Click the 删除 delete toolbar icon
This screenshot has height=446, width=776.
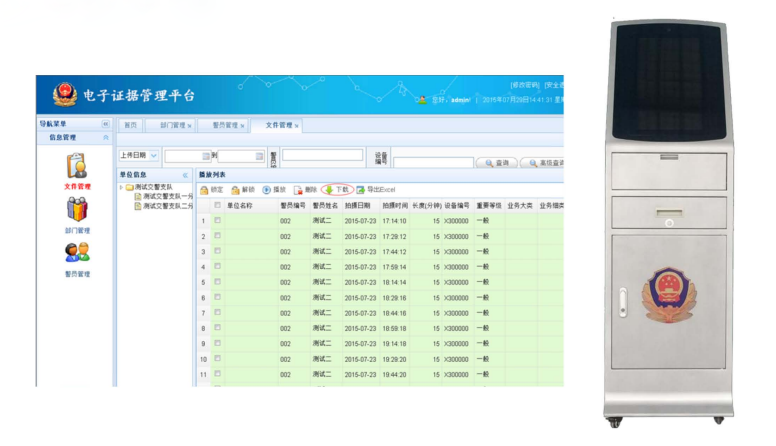(x=298, y=190)
